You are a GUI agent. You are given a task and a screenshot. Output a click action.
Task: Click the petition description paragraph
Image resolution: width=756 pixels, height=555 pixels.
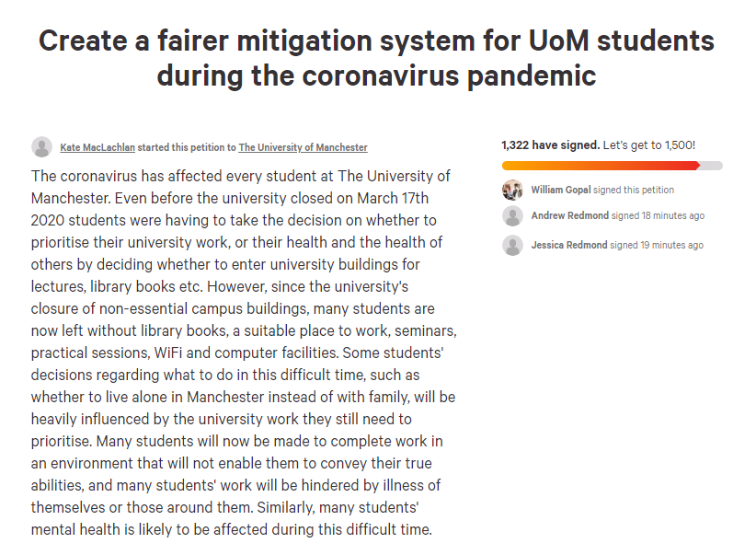click(x=244, y=353)
